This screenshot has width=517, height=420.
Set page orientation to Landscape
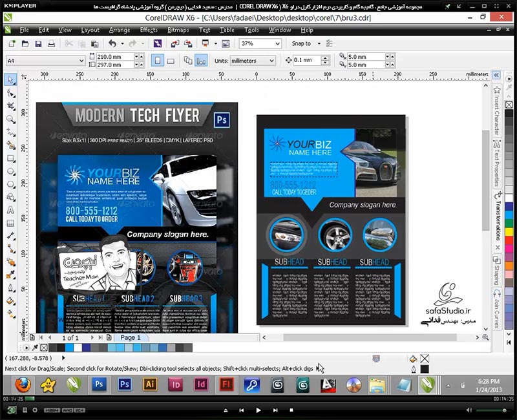click(x=171, y=61)
